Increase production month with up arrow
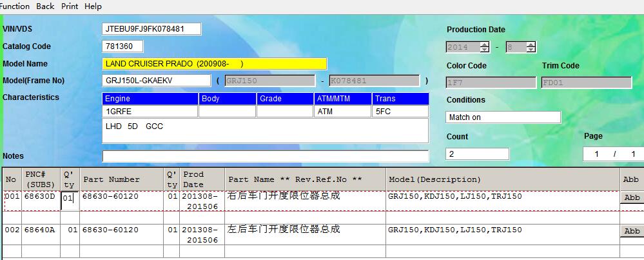 tap(531, 45)
